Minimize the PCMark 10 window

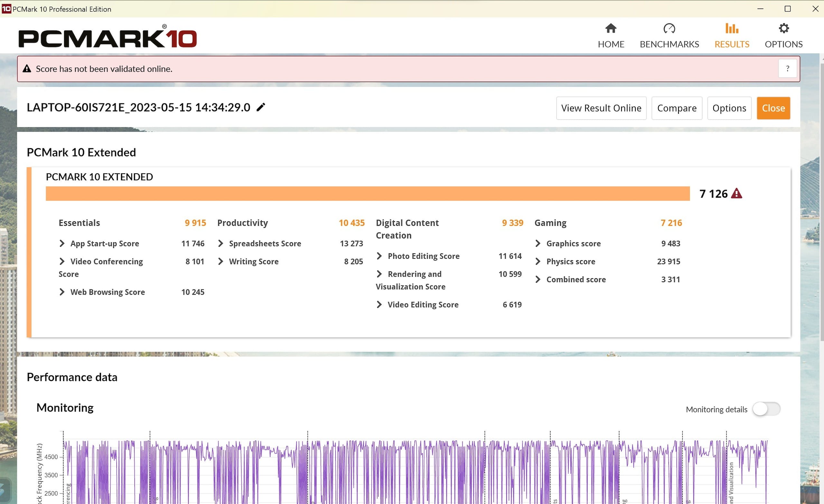coord(761,9)
